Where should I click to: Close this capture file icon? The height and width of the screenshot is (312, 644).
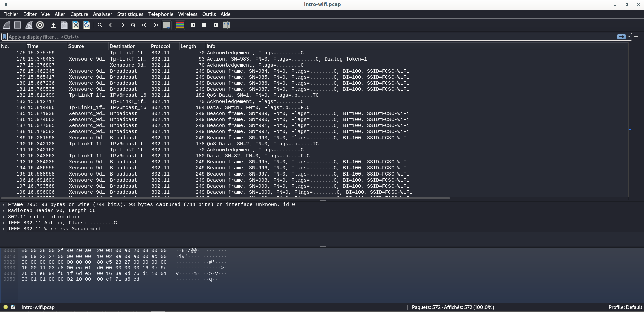coord(76,25)
